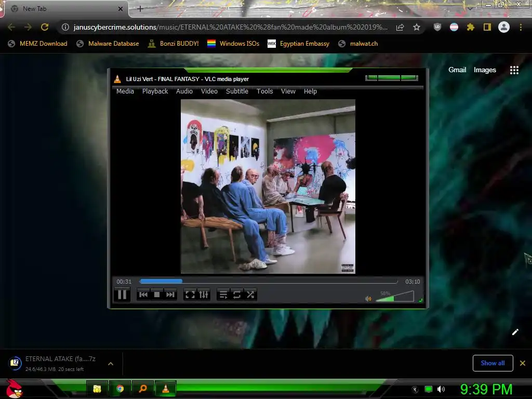Click the Chrome address bar URL
The height and width of the screenshot is (399, 532).
point(230,27)
